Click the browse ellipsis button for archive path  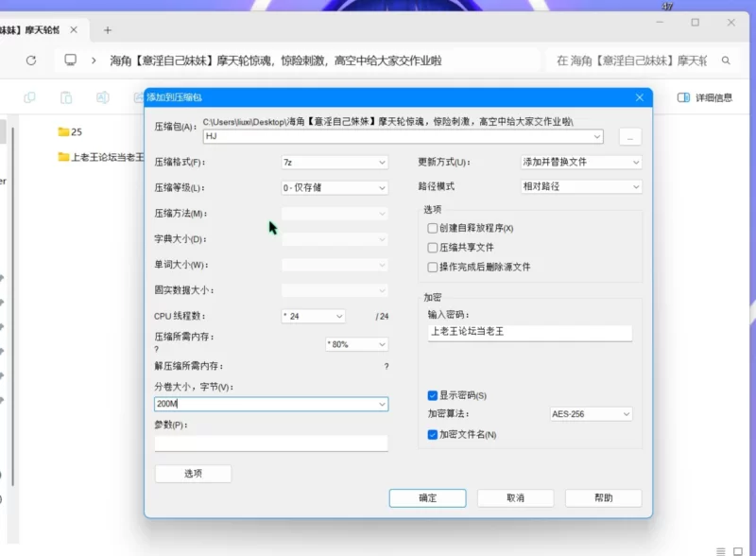(629, 137)
